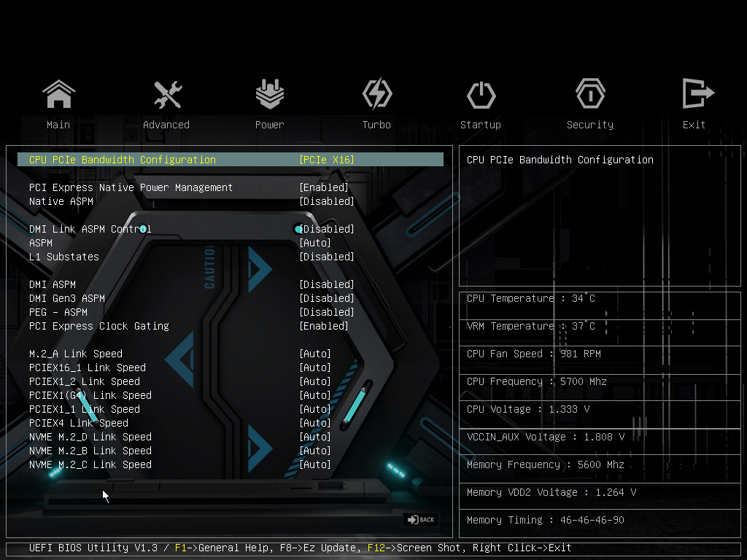This screenshot has width=747, height=560.
Task: Open the ASPM [Auto] value dropdown
Action: [x=315, y=243]
